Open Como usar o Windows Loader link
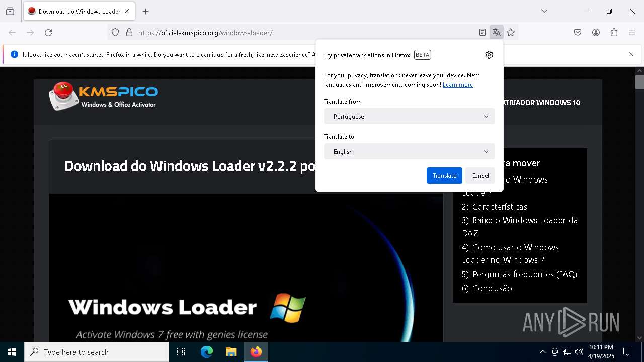This screenshot has height=362, width=644. point(510,253)
